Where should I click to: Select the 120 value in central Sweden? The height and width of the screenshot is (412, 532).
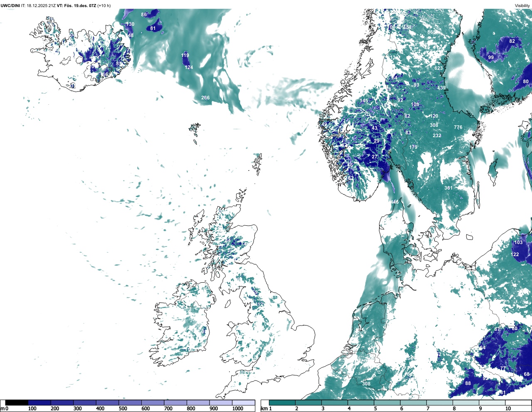(434, 116)
